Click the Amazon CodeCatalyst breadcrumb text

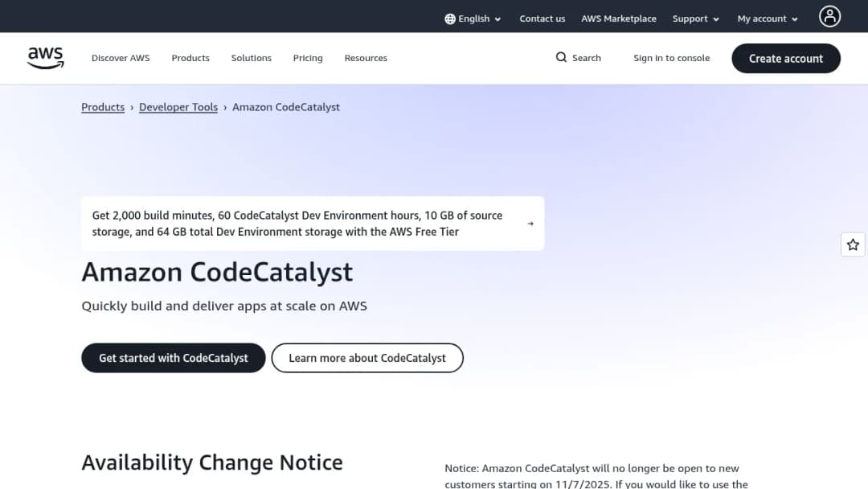click(x=285, y=108)
